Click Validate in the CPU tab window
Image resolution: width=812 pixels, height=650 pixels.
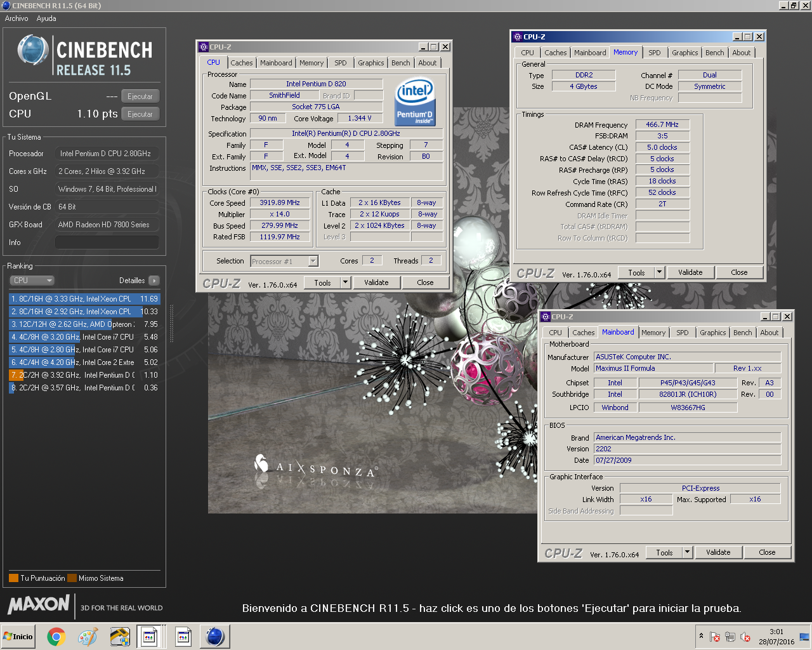click(376, 282)
